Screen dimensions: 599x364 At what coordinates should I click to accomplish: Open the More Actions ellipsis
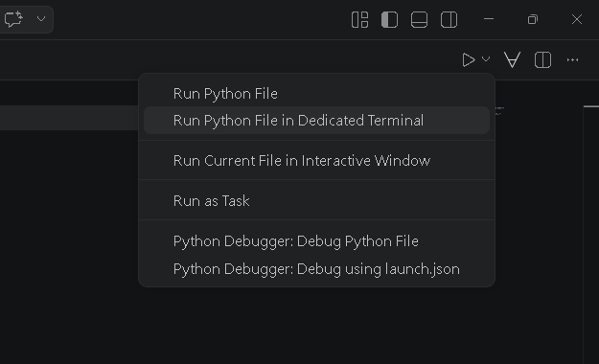tap(572, 60)
